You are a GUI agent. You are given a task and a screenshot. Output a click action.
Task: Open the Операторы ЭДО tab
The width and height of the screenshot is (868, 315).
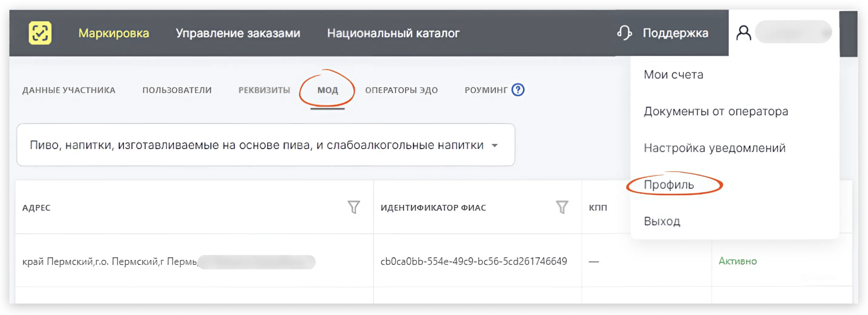[401, 90]
